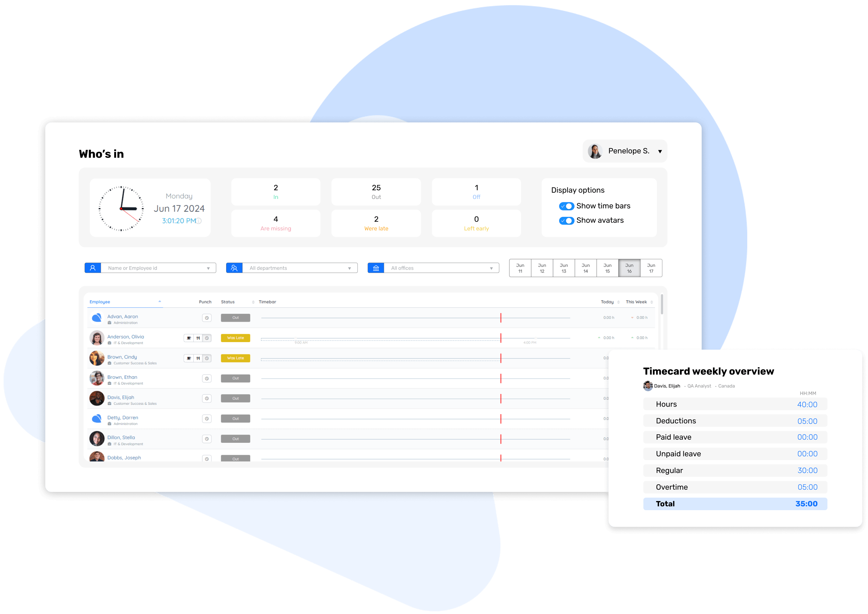The height and width of the screenshot is (614, 868).
Task: Click Brown, Cindy's Was Late status badge
Action: click(x=236, y=358)
